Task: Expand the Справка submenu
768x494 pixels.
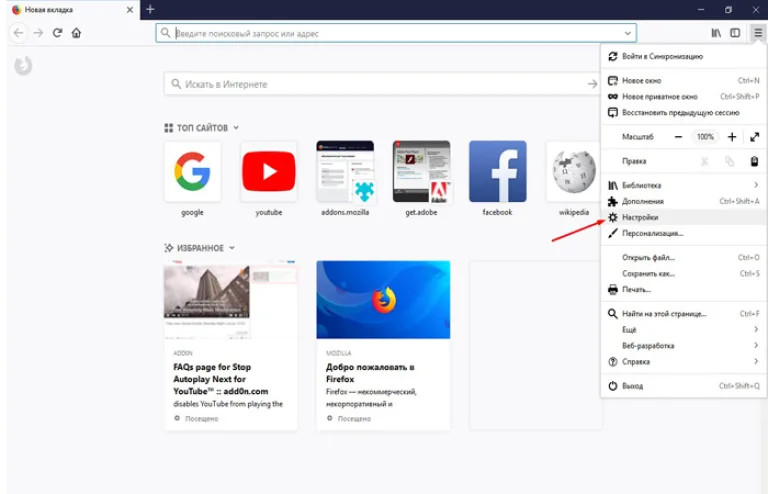Action: click(x=684, y=362)
